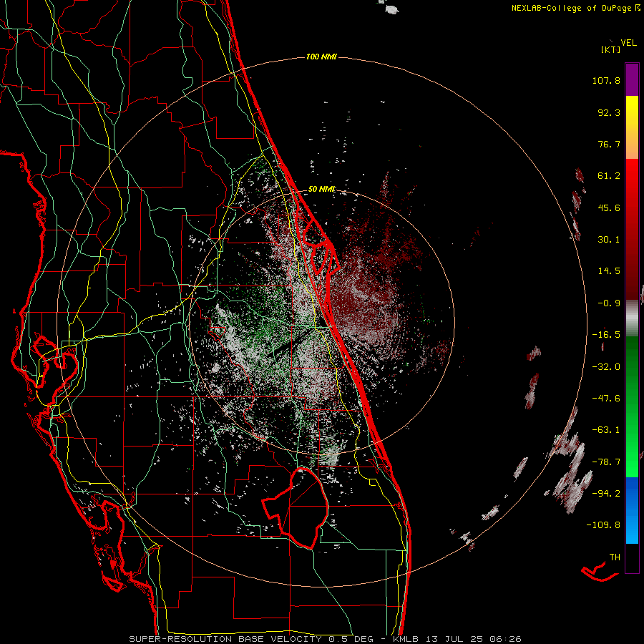
Task: Click the VEL legend title
Action: coord(628,43)
